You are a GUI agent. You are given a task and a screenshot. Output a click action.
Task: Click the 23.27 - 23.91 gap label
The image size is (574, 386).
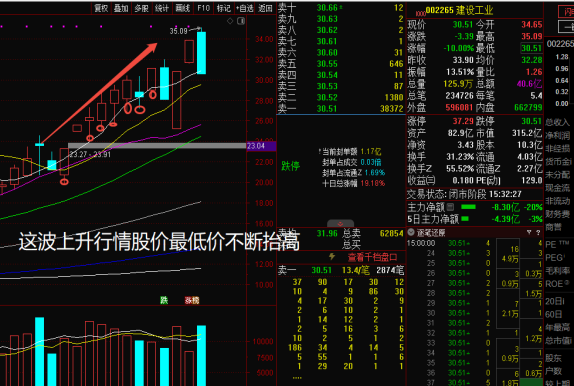(x=90, y=155)
